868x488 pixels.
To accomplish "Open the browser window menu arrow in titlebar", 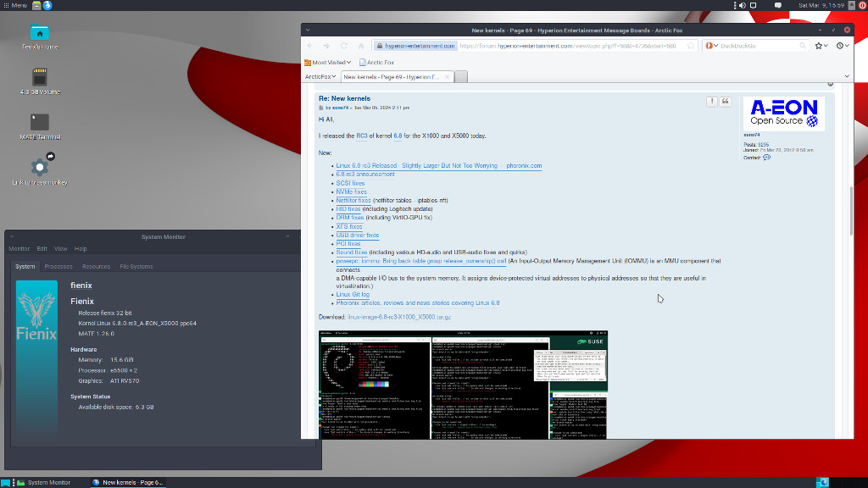I will point(308,30).
